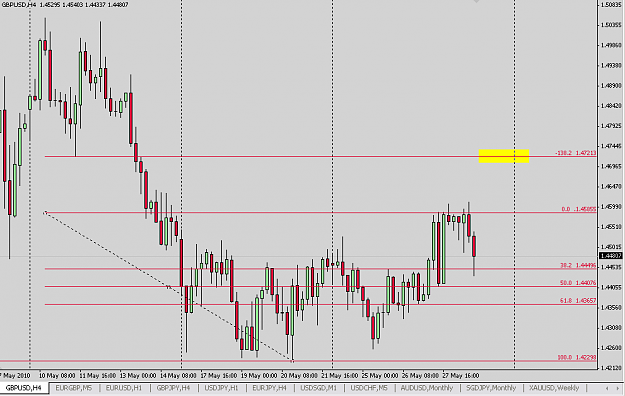Switch to USDJPY,H1 chart tab
The image size is (625, 396).
pos(221,388)
